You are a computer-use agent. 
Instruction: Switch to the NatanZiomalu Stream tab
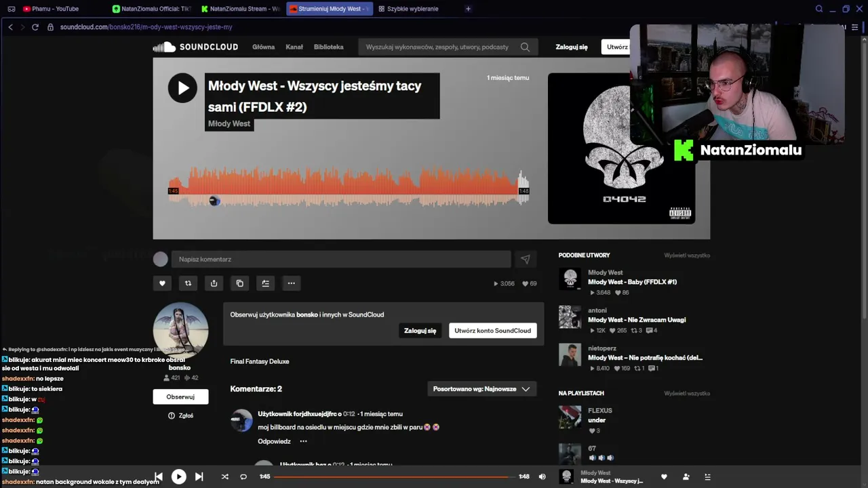(x=240, y=9)
